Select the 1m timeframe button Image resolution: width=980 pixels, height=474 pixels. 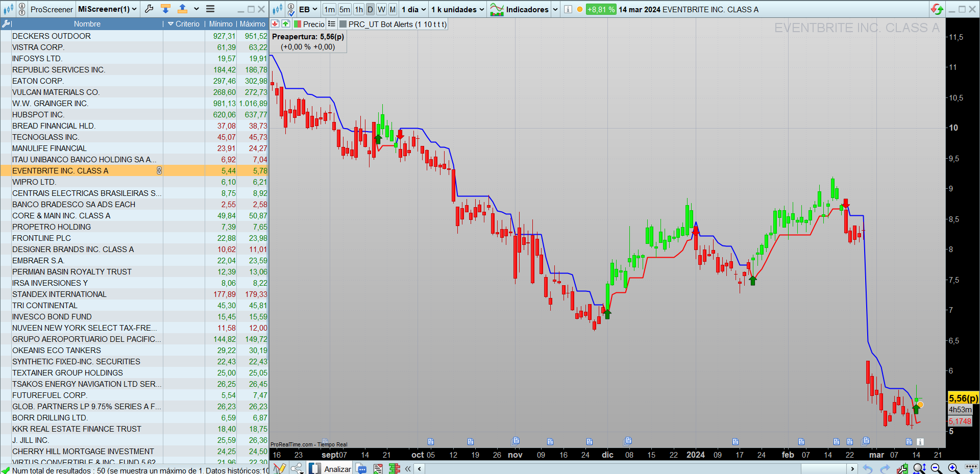[330, 9]
